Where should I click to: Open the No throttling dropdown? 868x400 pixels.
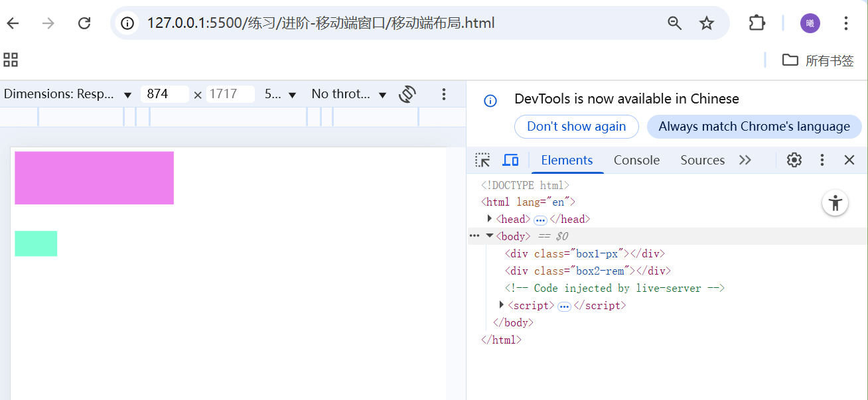[349, 94]
